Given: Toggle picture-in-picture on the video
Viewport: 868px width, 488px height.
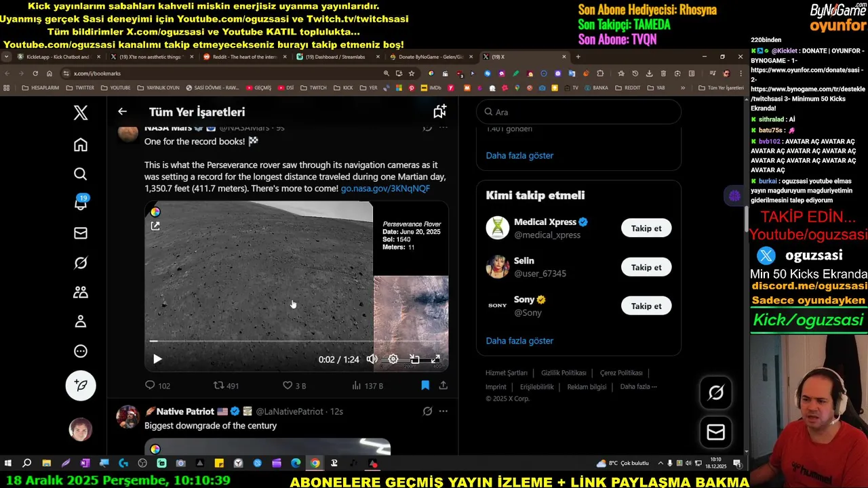Looking at the screenshot, I should tap(414, 359).
